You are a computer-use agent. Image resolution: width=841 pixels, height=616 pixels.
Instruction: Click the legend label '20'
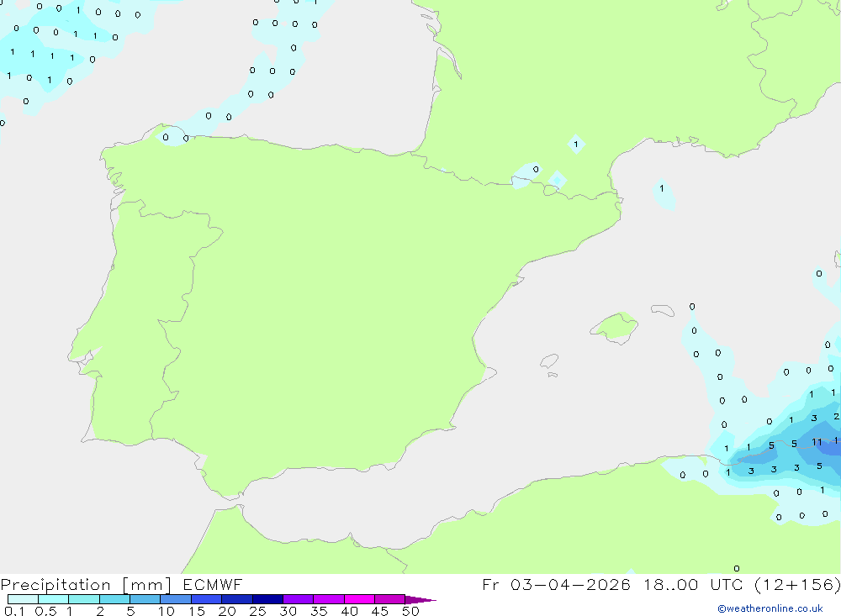[227, 611]
